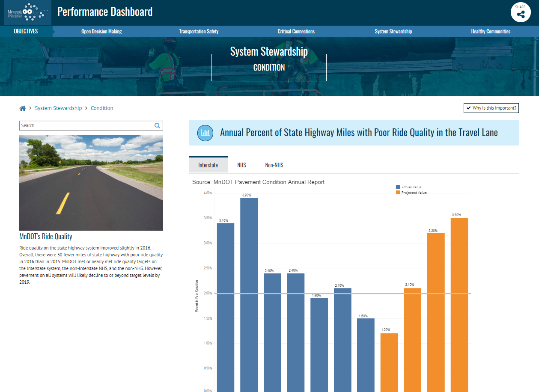The height and width of the screenshot is (392, 539).
Task: Click the road photo thumbnail
Action: [91, 183]
